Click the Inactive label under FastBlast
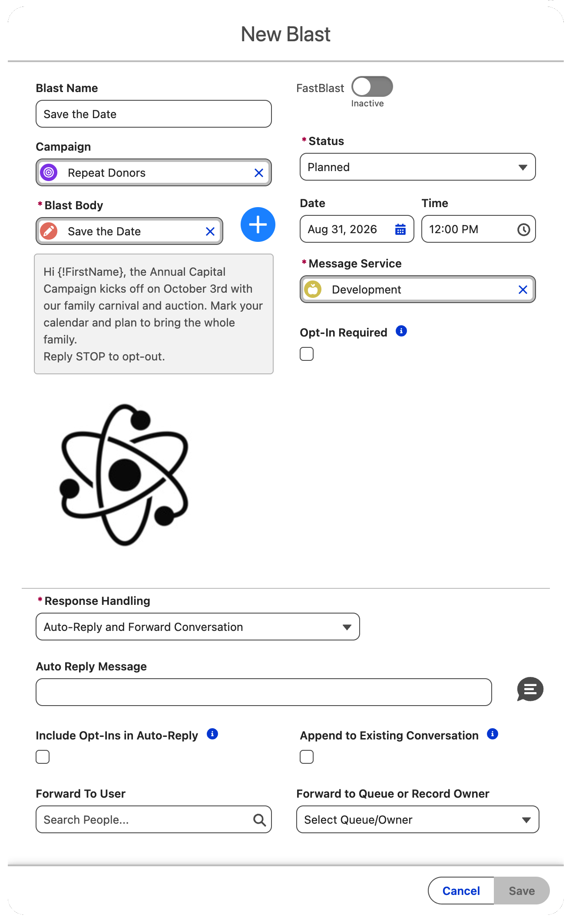 (367, 103)
